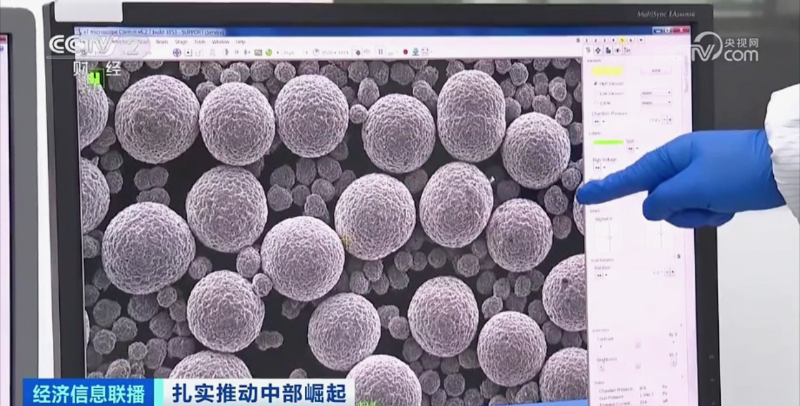Image resolution: width=800 pixels, height=406 pixels.
Task: Open the dropdown beside ESEM mode
Action: coord(655,103)
